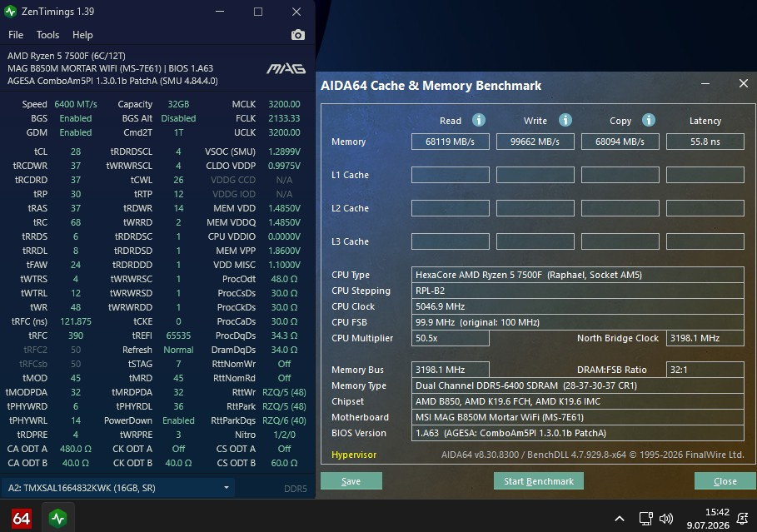The height and width of the screenshot is (532, 757).
Task: Open ZenTimings from the taskbar icon
Action: [x=58, y=519]
